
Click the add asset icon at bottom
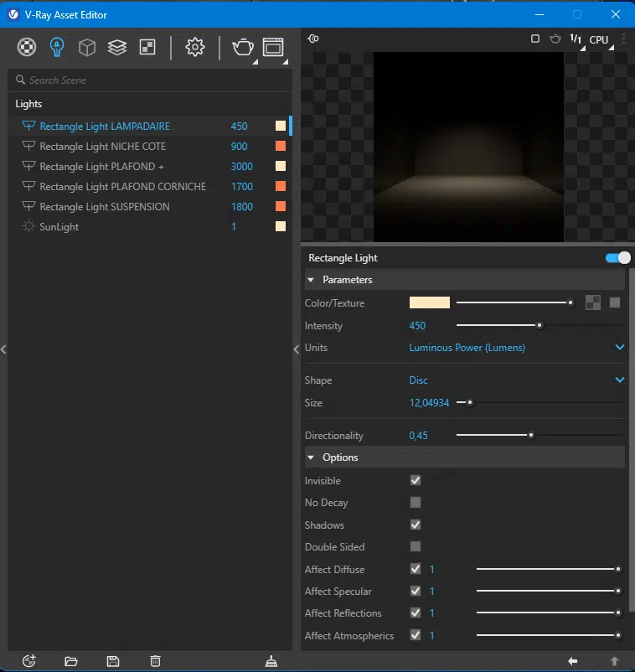(x=29, y=661)
